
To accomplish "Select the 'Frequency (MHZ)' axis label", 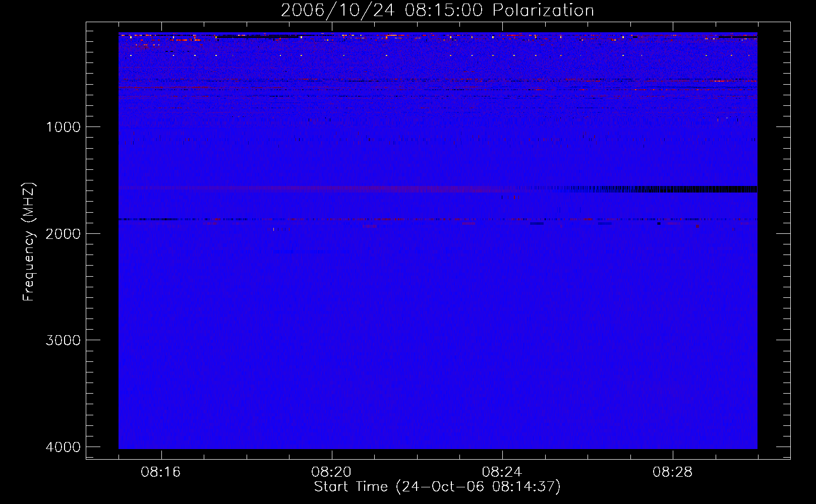I will (x=29, y=242).
